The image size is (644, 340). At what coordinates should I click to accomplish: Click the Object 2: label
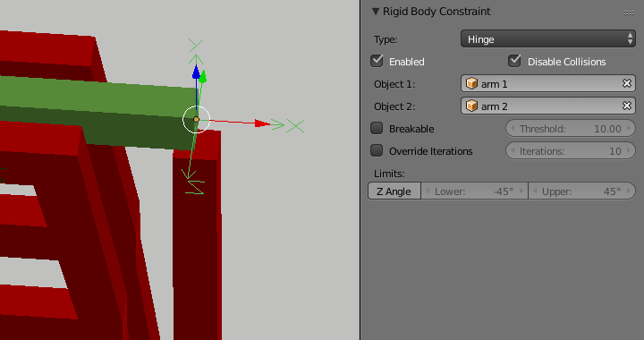[x=394, y=106]
